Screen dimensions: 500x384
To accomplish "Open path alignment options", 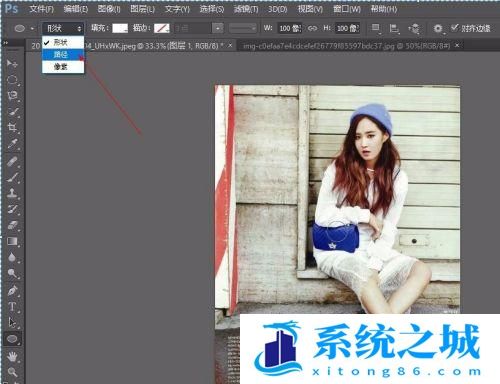I will [394, 28].
